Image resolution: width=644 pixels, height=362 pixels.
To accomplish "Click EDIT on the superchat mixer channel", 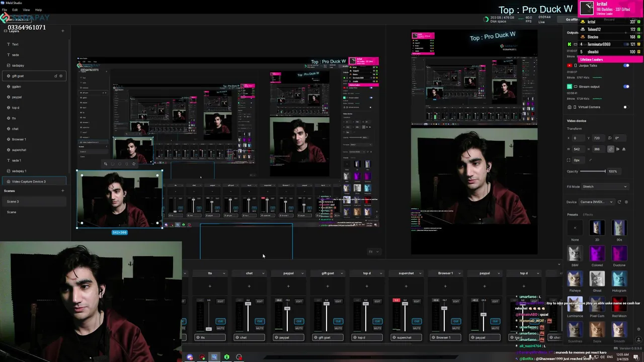I will click(417, 301).
